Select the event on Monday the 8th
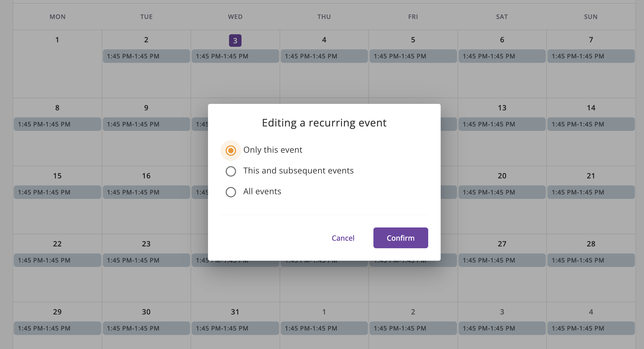Screen dimensions: 644x349 tap(57, 124)
